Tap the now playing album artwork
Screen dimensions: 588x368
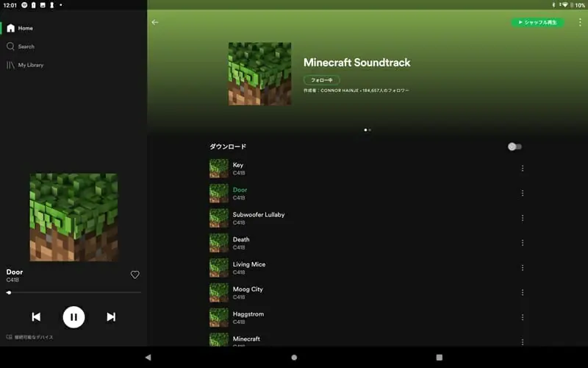point(73,217)
